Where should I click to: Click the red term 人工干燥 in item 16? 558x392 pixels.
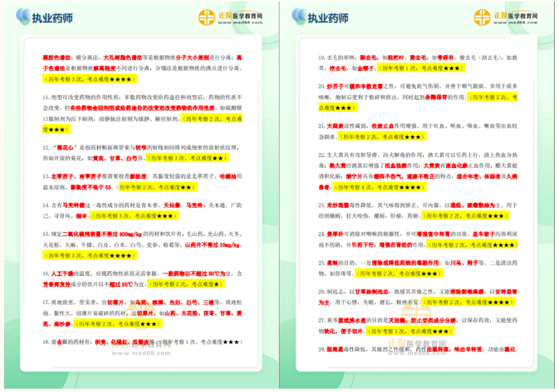(x=61, y=274)
